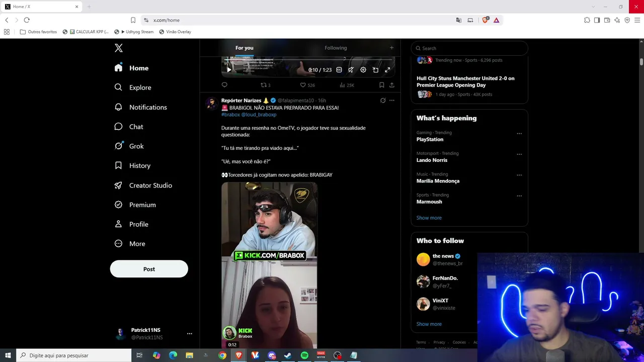This screenshot has width=644, height=362.
Task: Expand the More menu in sidebar
Action: (129, 243)
